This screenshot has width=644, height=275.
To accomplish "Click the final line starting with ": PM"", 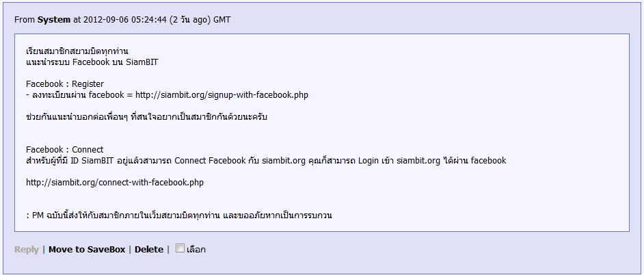I will (x=179, y=215).
